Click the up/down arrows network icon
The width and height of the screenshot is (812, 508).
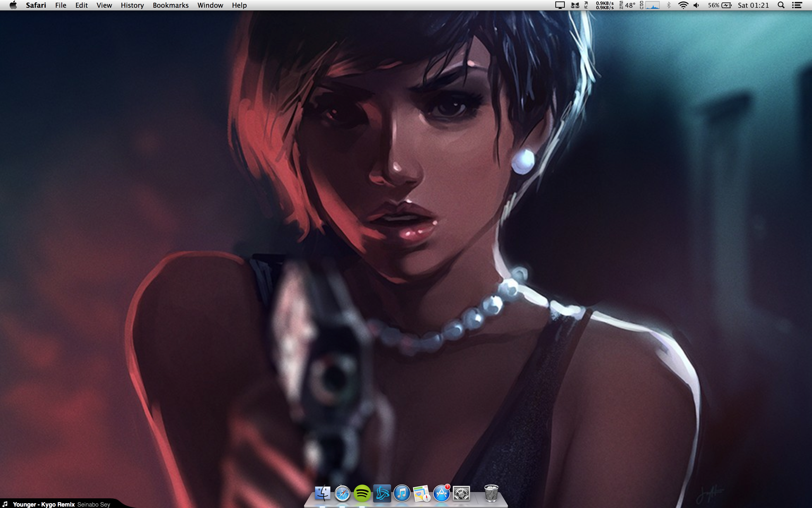click(x=586, y=5)
